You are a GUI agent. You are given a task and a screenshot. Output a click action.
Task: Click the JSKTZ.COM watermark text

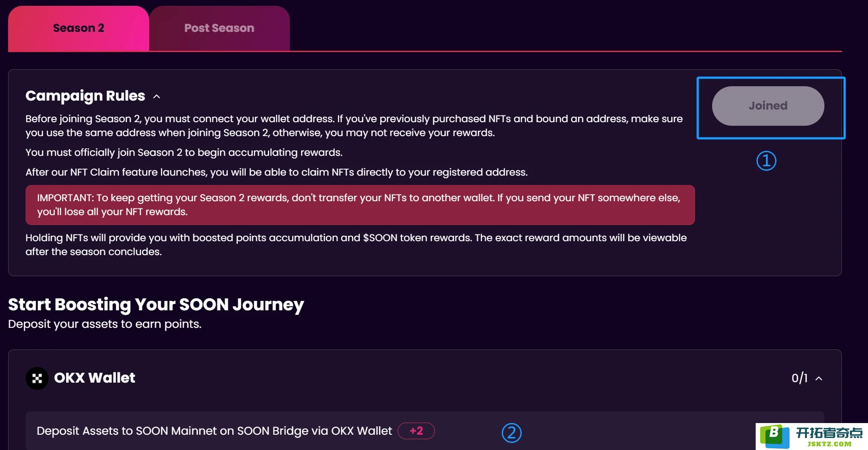829,444
